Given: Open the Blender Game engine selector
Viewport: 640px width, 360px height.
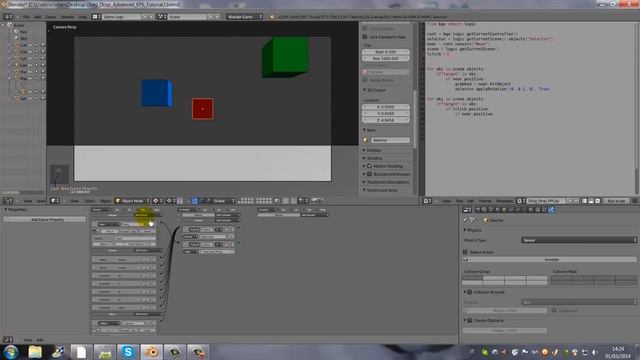Looking at the screenshot, I should click(244, 17).
